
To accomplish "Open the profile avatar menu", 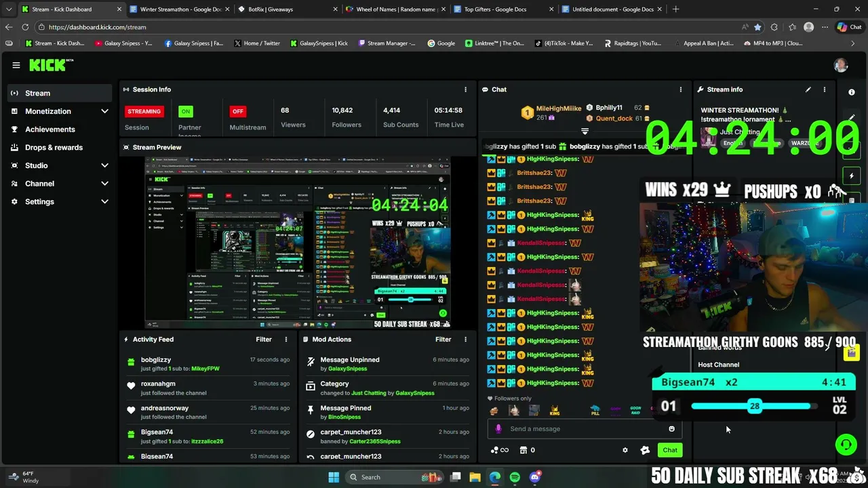I will point(841,65).
